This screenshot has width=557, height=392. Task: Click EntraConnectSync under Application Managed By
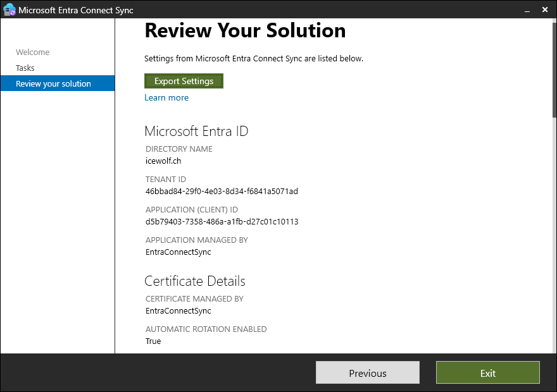tap(178, 252)
